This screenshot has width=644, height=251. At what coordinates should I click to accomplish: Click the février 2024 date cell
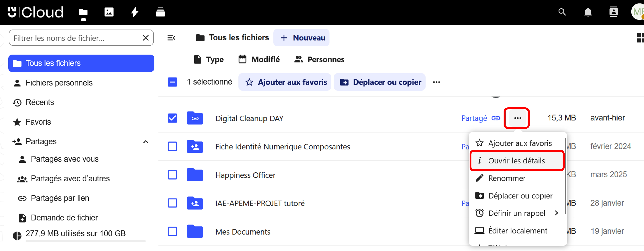[610, 146]
